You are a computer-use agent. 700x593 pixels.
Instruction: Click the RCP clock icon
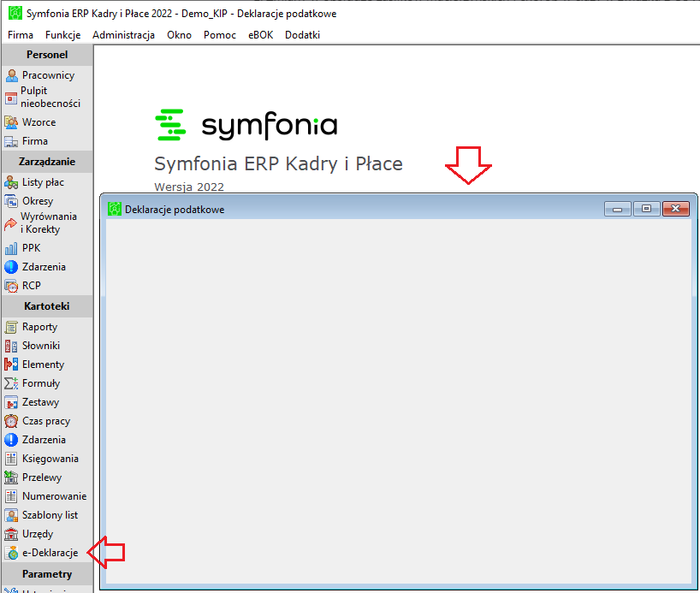(x=11, y=286)
